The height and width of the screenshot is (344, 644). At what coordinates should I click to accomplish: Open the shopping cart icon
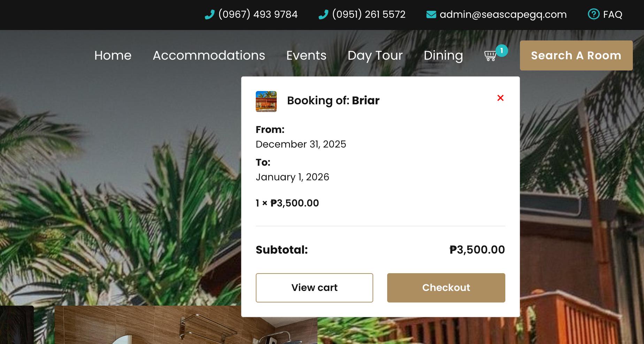pos(490,56)
